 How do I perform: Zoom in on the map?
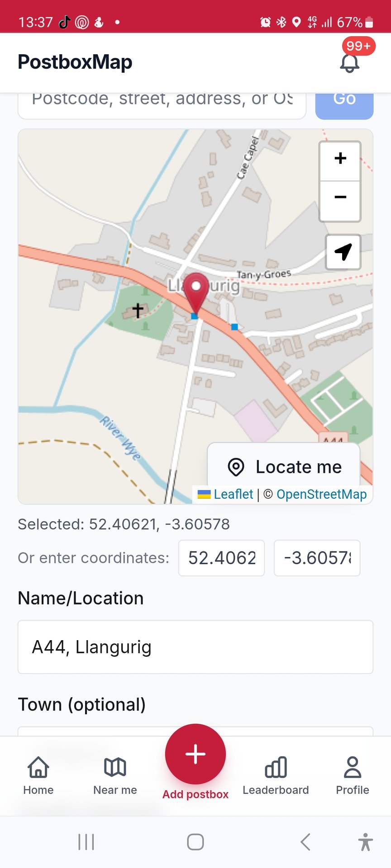tap(340, 159)
